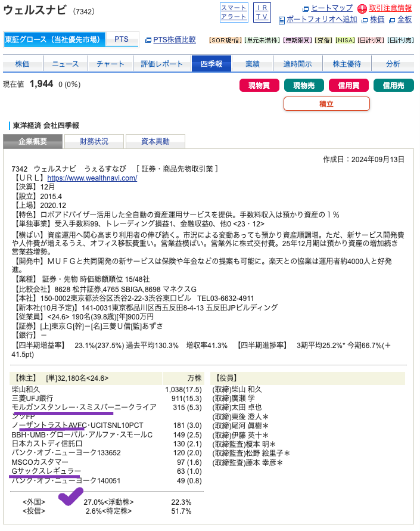The height and width of the screenshot is (531, 420).
Task: Open the ニュース tab
Action: 66,64
